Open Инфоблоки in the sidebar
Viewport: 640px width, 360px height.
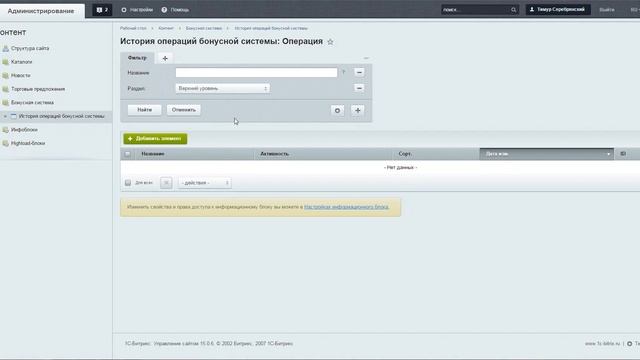pos(24,130)
